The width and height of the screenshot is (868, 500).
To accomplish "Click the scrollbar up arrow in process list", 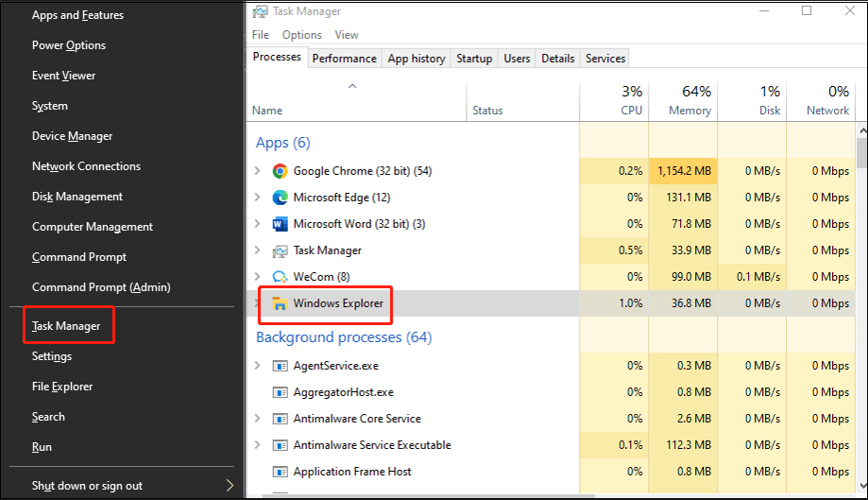I will coord(862,130).
